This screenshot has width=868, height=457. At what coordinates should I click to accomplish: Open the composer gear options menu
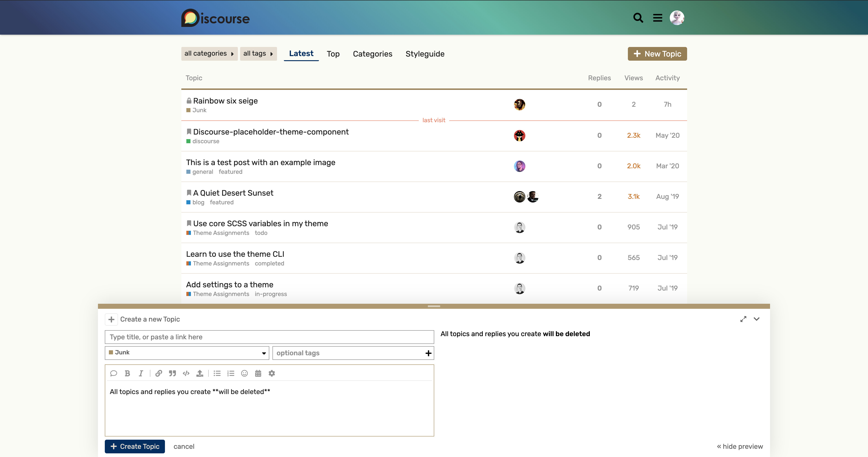coord(272,373)
